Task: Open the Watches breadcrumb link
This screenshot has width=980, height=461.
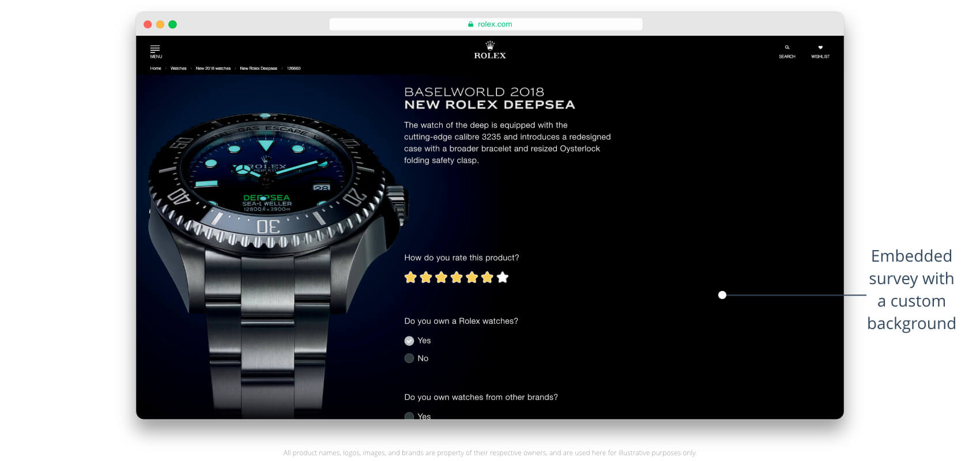Action: (179, 68)
